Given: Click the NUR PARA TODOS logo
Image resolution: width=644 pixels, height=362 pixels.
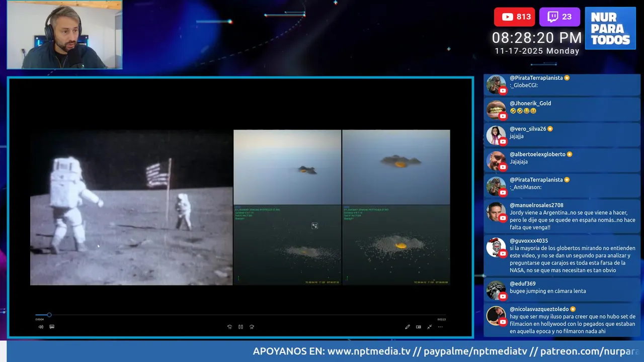Looking at the screenshot, I should tap(610, 28).
